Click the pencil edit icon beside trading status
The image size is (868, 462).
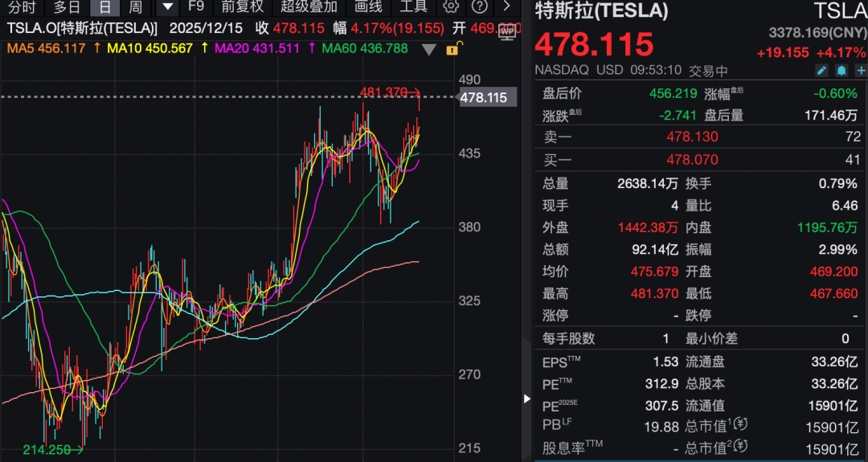click(822, 71)
